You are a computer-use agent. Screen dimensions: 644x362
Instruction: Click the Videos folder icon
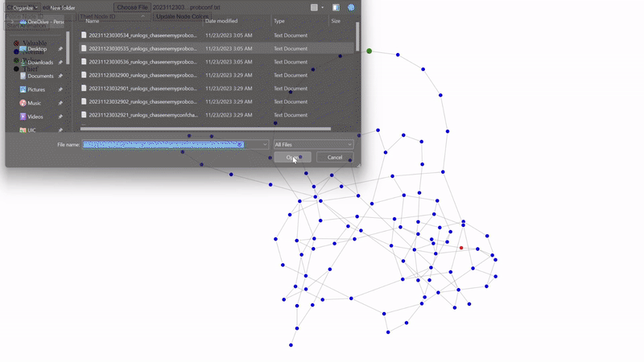click(x=23, y=117)
